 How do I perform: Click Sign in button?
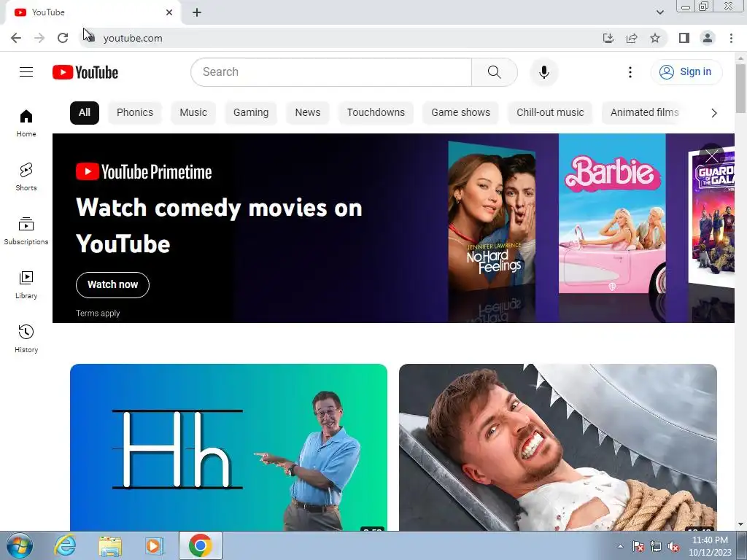point(686,72)
